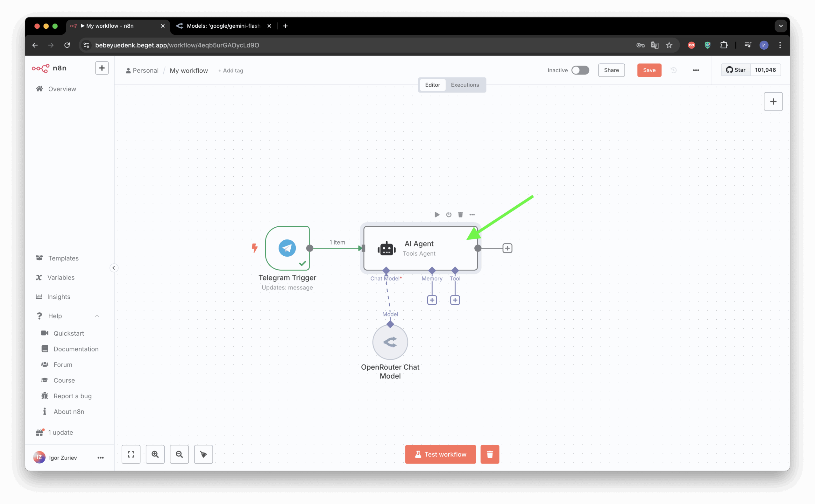Collapse the Help section in sidebar
This screenshot has height=504, width=815.
click(97, 316)
